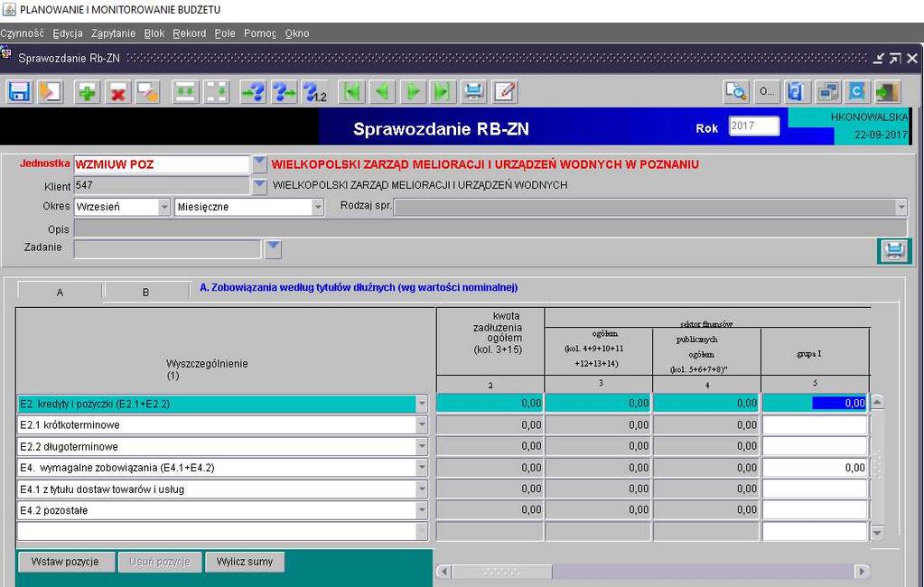Click the Wstaw pozycje button
924x587 pixels.
click(65, 562)
